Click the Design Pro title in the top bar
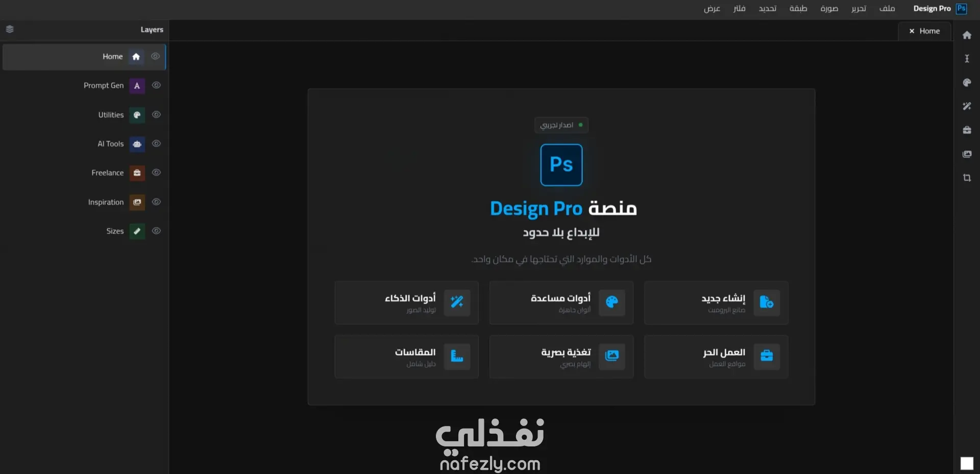Image resolution: width=980 pixels, height=474 pixels. click(x=932, y=9)
